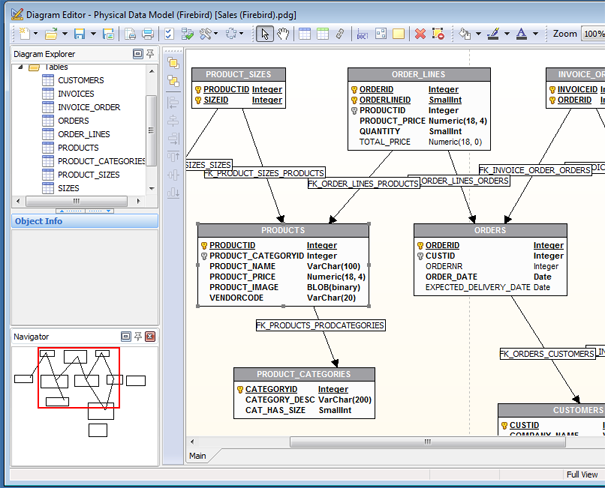Click the fill color bucket icon
The image size is (605, 488).
point(464,34)
